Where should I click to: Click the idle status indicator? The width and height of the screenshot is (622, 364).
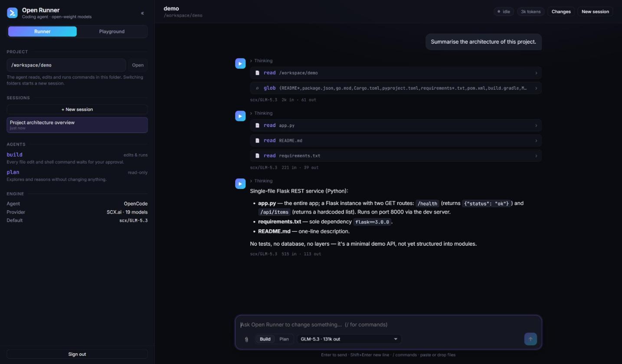tap(504, 12)
